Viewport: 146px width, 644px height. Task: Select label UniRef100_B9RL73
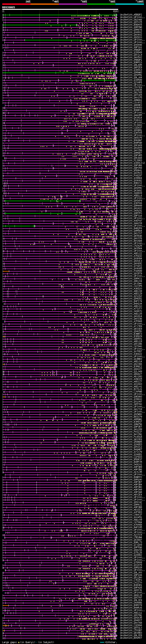(x=131, y=543)
